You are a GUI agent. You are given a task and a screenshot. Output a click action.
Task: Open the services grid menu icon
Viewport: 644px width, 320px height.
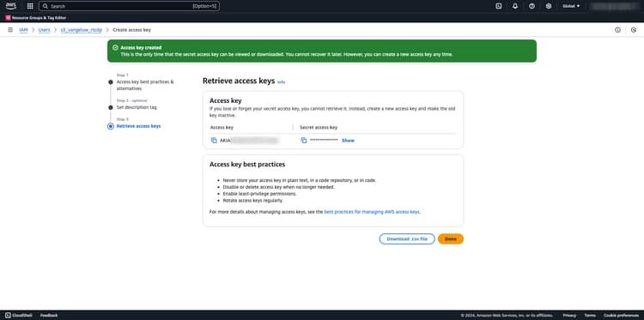[30, 6]
